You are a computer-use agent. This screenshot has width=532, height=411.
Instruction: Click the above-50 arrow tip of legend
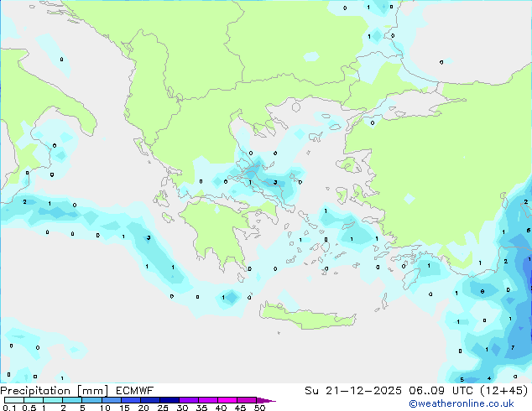tap(266, 400)
